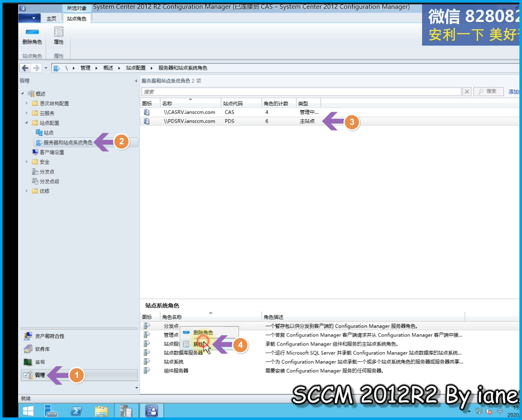522x420 pixels.
Task: Open 分发点组 node in the tree
Action: coord(46,181)
